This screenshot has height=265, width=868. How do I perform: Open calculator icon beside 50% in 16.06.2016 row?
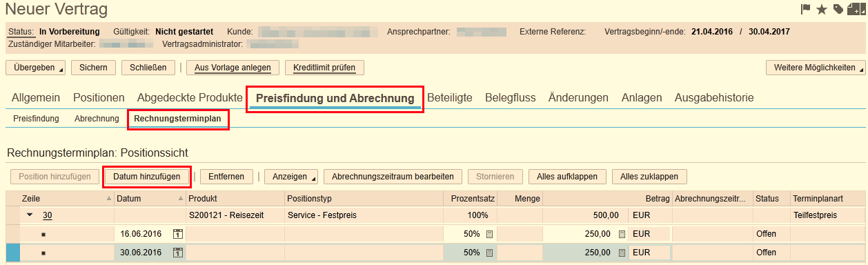click(489, 234)
